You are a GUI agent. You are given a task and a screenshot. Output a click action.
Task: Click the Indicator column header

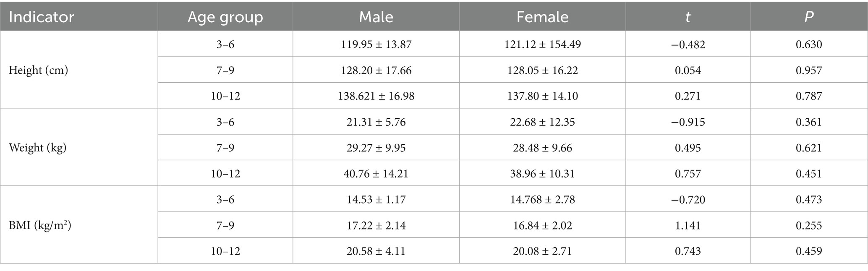coord(41,17)
